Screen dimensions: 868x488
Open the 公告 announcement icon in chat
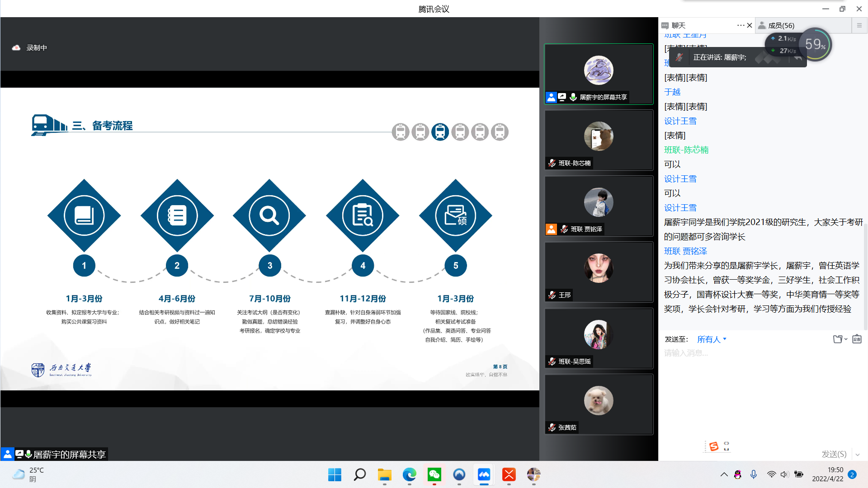point(857,339)
